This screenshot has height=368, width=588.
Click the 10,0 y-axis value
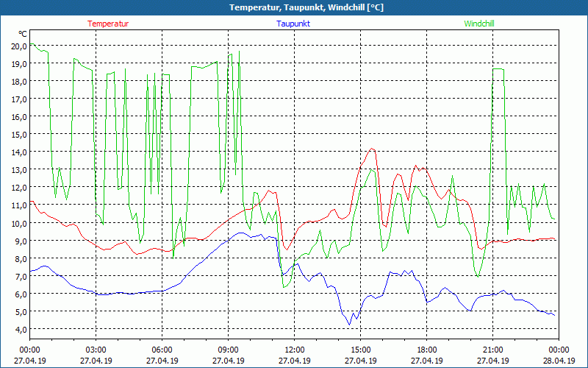click(x=20, y=223)
